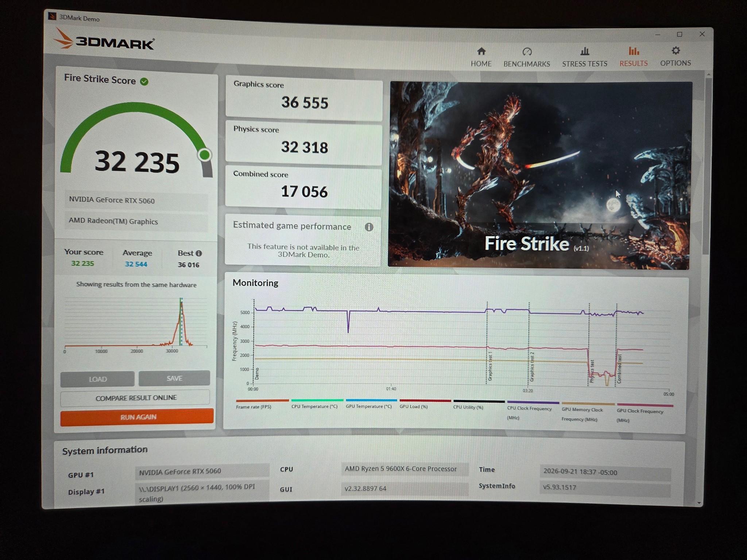This screenshot has width=747, height=560.
Task: Click the Time value 2026-09-21 18:37
Action: tap(605, 472)
